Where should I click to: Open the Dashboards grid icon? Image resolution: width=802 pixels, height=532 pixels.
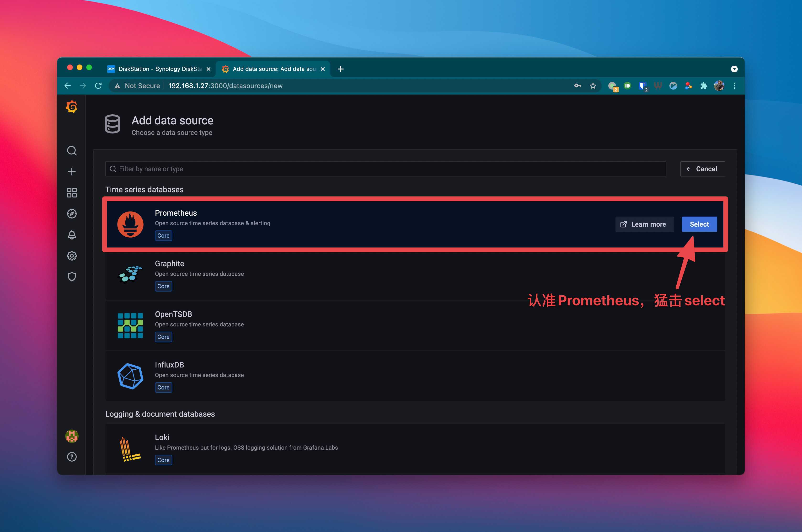[x=72, y=193]
